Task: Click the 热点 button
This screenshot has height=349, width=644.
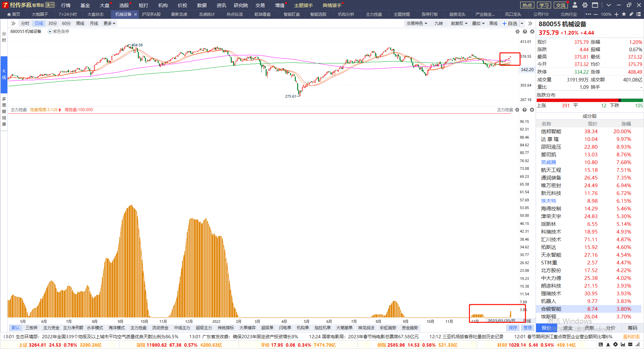Action: 527,5
